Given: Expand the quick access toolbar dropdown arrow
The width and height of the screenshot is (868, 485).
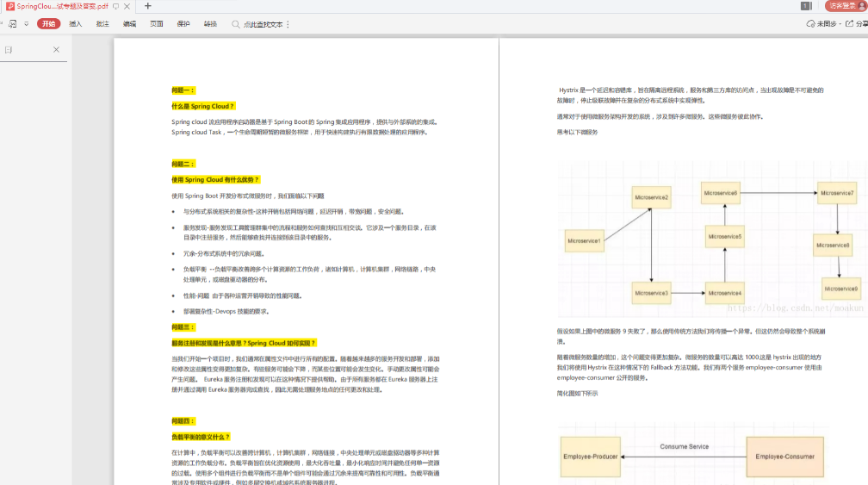Looking at the screenshot, I should click(26, 24).
